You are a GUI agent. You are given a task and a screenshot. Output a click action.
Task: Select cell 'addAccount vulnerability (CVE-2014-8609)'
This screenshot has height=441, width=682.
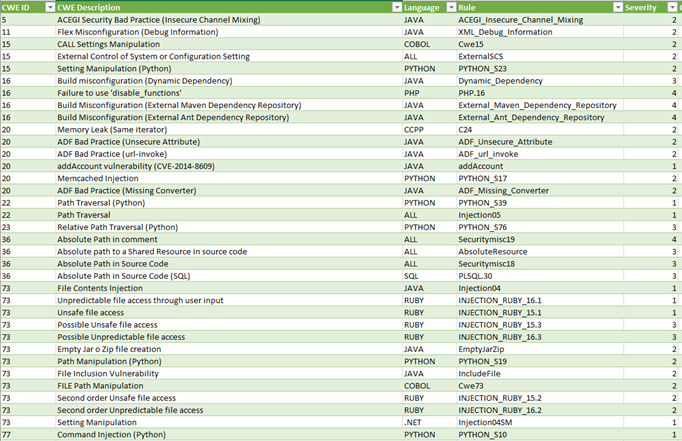(229, 166)
